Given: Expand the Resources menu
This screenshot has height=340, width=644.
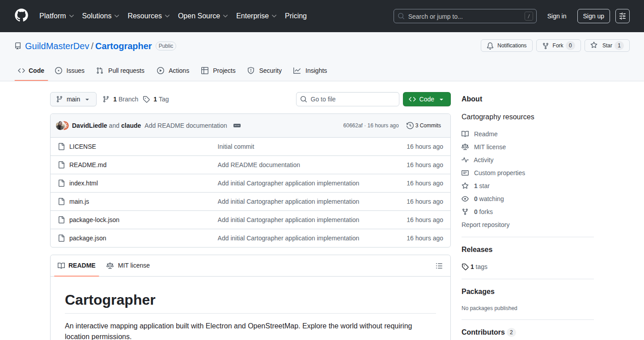Looking at the screenshot, I should point(148,16).
